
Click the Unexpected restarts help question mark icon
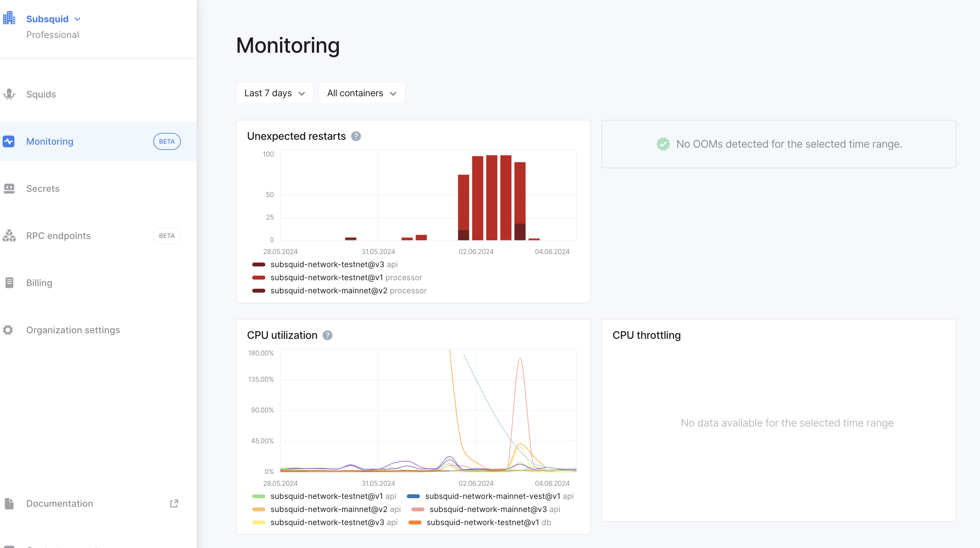(x=357, y=136)
